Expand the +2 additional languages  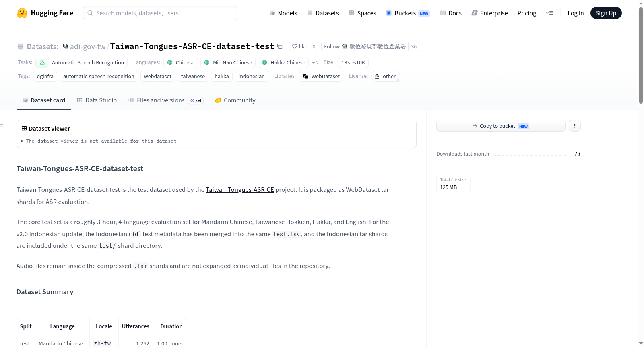tap(315, 63)
